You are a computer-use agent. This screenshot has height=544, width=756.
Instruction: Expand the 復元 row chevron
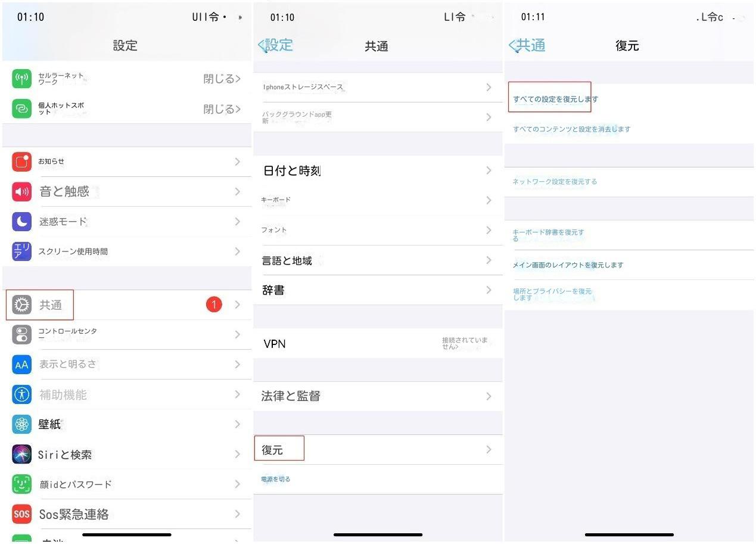[489, 450]
